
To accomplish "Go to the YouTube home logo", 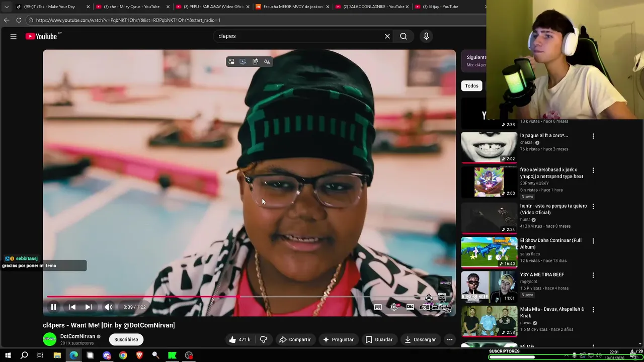I will (x=41, y=36).
